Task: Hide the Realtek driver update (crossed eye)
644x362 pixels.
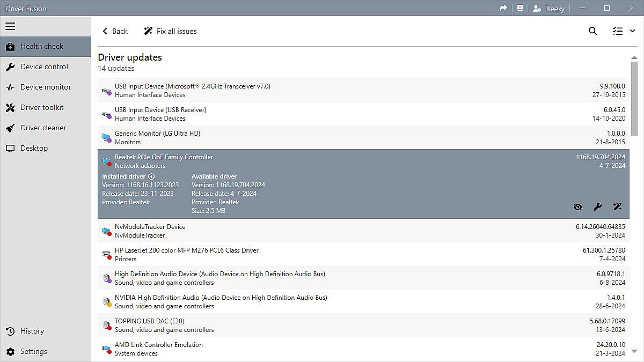Action: [x=577, y=206]
